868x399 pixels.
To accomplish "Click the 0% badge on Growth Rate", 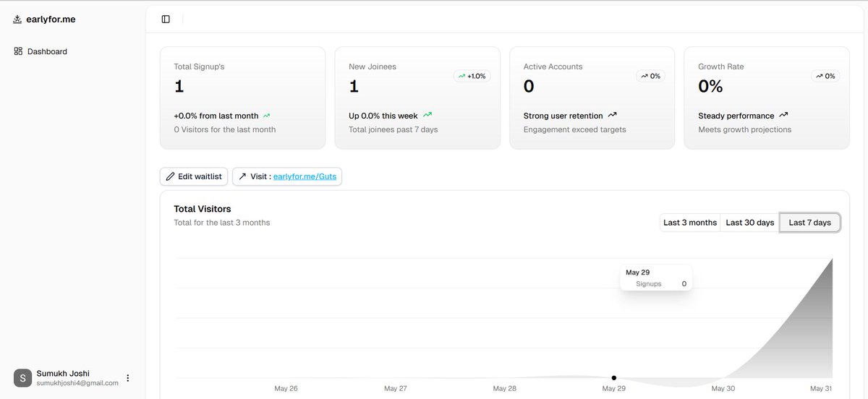I will pos(825,76).
